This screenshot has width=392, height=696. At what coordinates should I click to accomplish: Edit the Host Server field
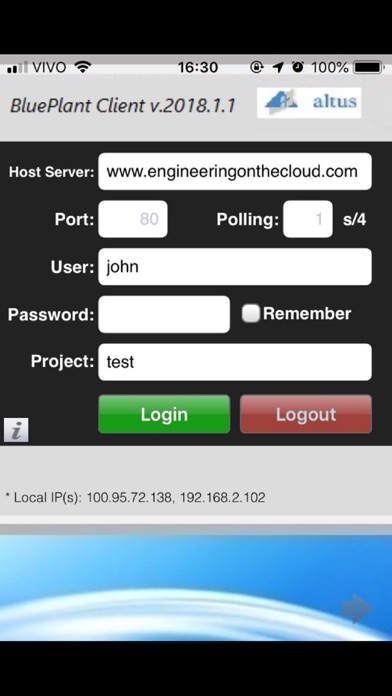[x=235, y=171]
